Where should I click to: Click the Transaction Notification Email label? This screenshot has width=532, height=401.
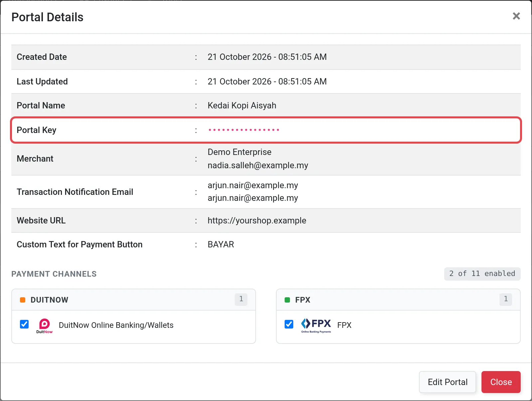click(x=75, y=192)
